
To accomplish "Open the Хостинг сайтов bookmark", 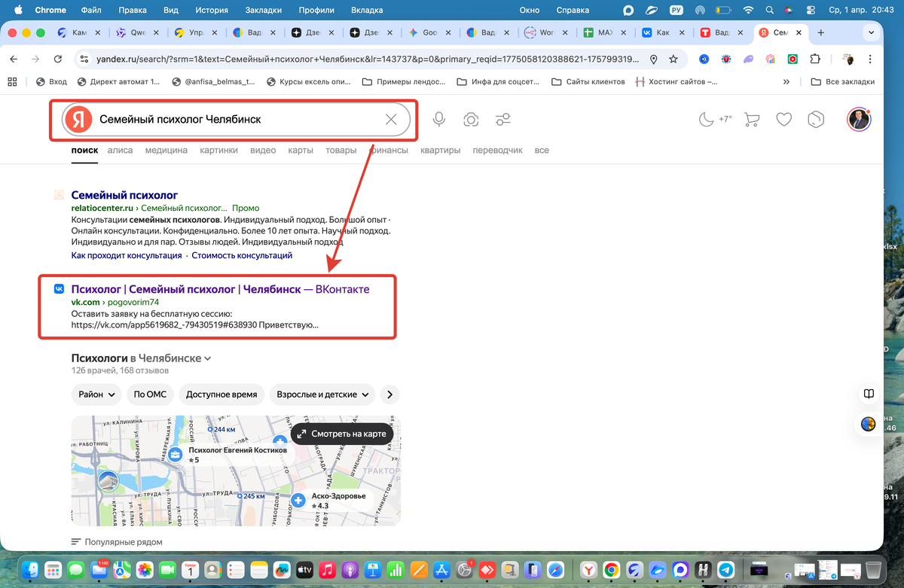I will click(x=676, y=81).
